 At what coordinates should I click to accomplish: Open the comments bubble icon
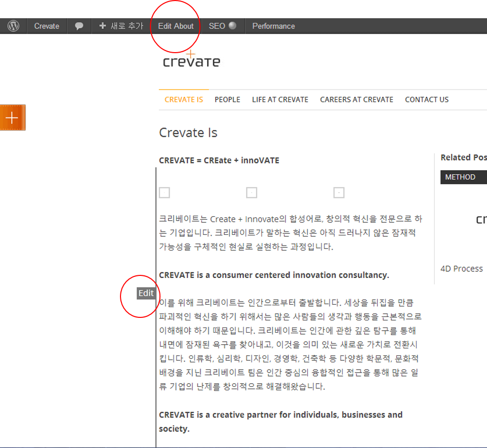tap(79, 26)
